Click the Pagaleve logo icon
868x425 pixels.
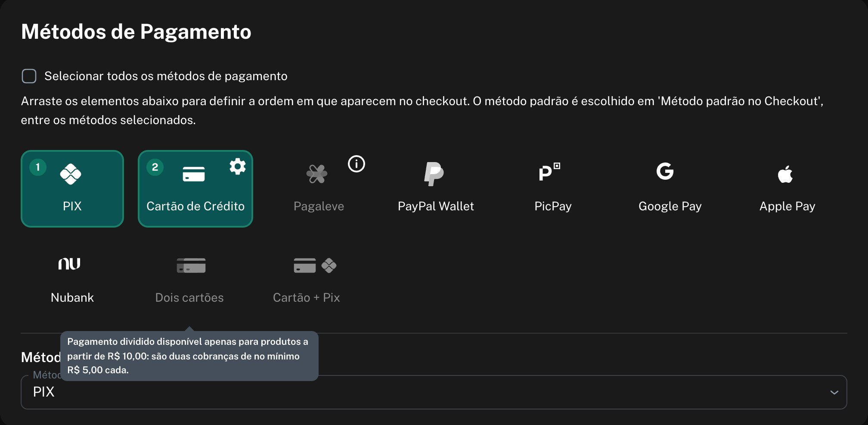pos(317,174)
